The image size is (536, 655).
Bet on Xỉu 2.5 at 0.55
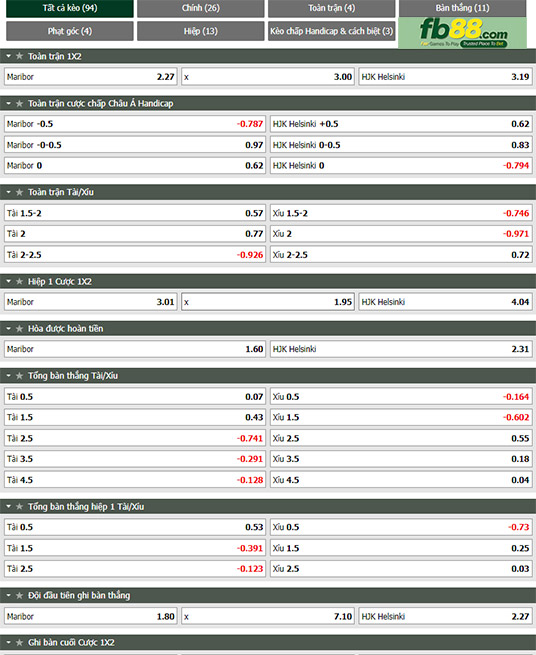pos(401,438)
